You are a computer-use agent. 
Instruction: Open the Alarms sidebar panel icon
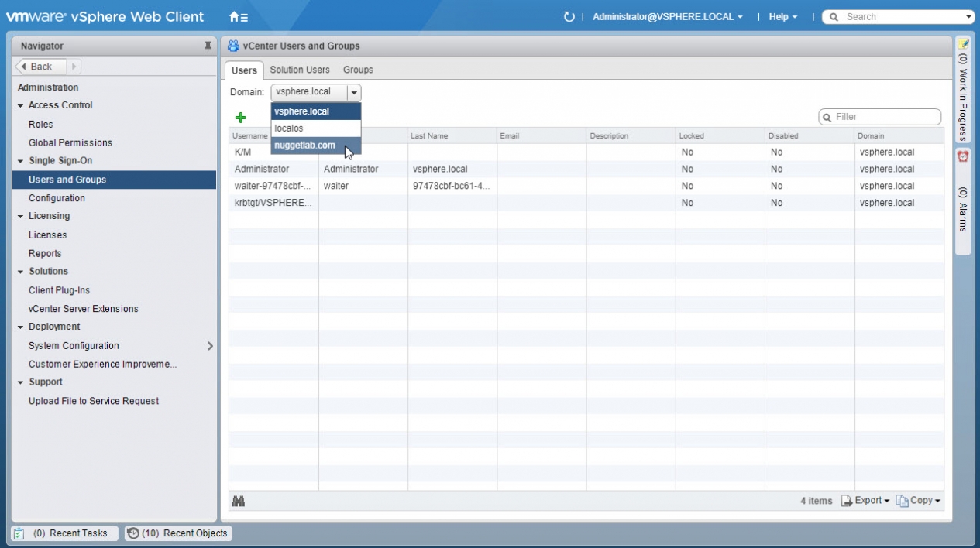click(x=963, y=156)
